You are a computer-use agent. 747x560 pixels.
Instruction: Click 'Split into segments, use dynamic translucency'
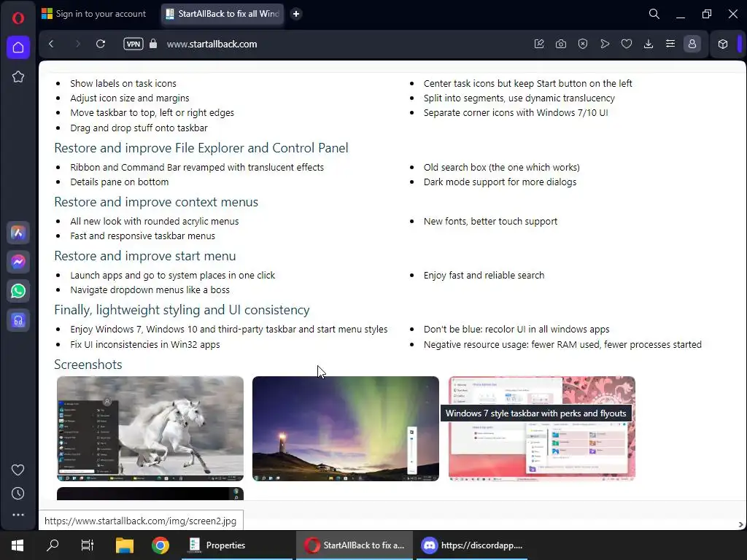pyautogui.click(x=519, y=98)
